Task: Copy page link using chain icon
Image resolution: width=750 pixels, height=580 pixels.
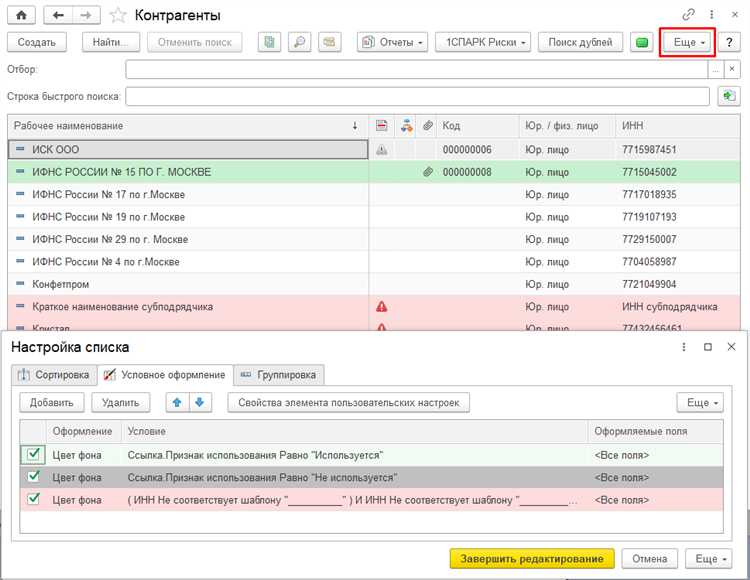Action: pyautogui.click(x=688, y=16)
